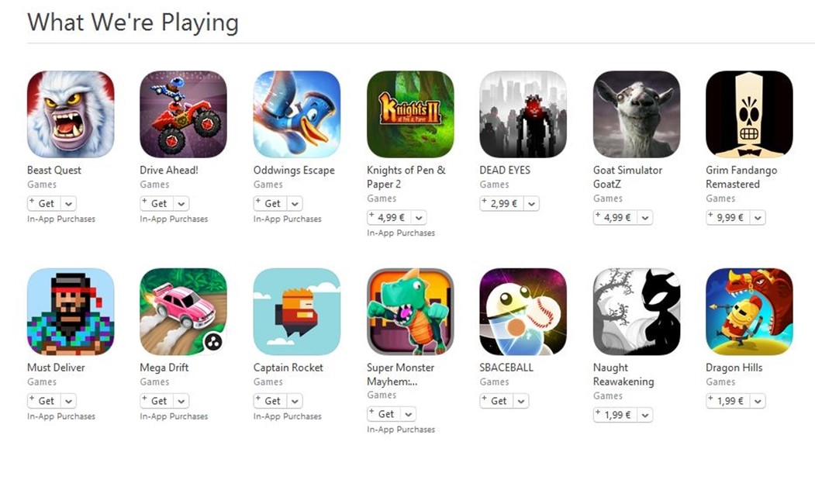
Task: Open the Drive Ahead! app icon
Action: point(184,114)
